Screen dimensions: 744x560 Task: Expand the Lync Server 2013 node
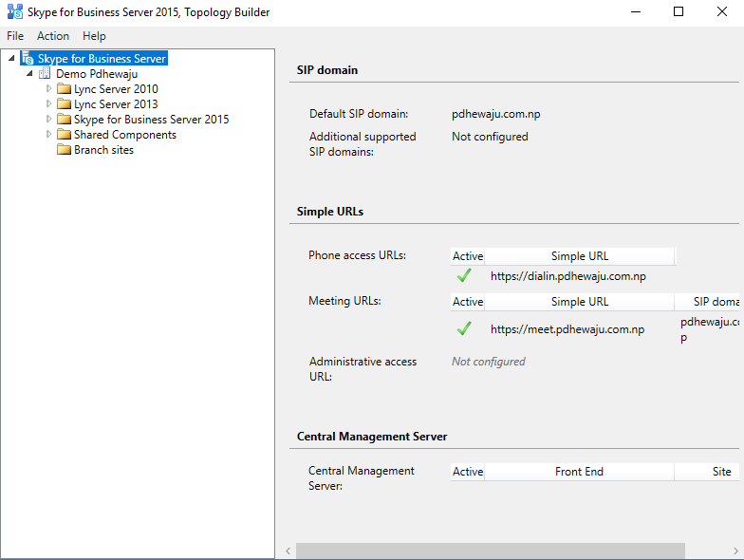click(48, 103)
